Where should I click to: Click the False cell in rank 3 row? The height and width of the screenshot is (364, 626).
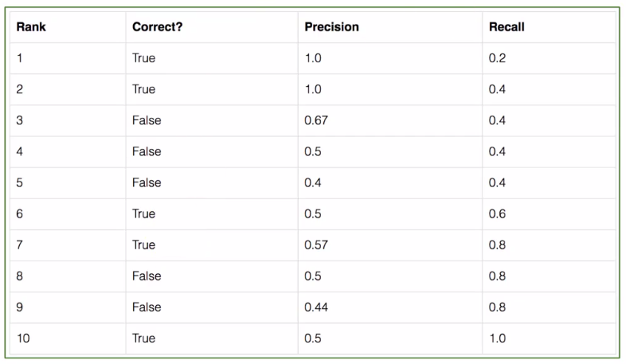(x=147, y=120)
